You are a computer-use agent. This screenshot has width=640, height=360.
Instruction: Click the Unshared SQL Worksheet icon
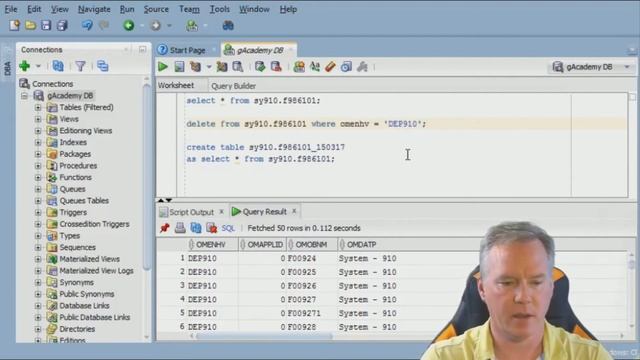pos(299,67)
